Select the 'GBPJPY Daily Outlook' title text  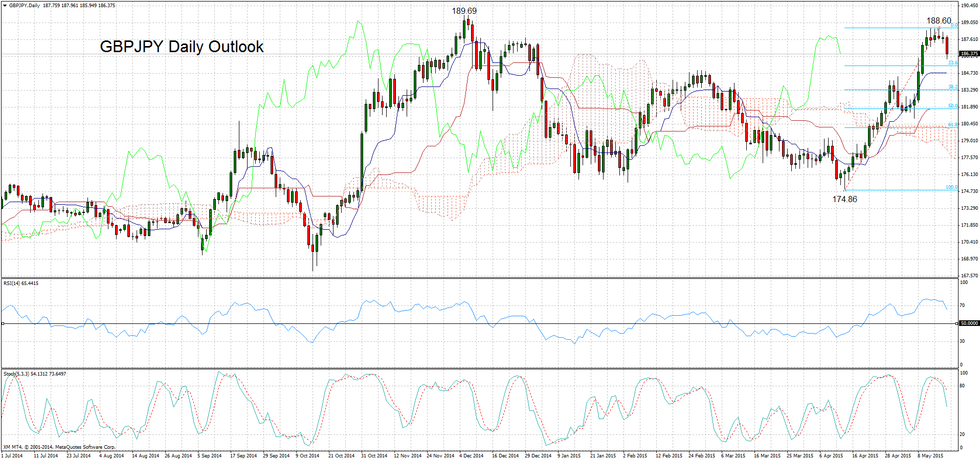click(x=182, y=47)
